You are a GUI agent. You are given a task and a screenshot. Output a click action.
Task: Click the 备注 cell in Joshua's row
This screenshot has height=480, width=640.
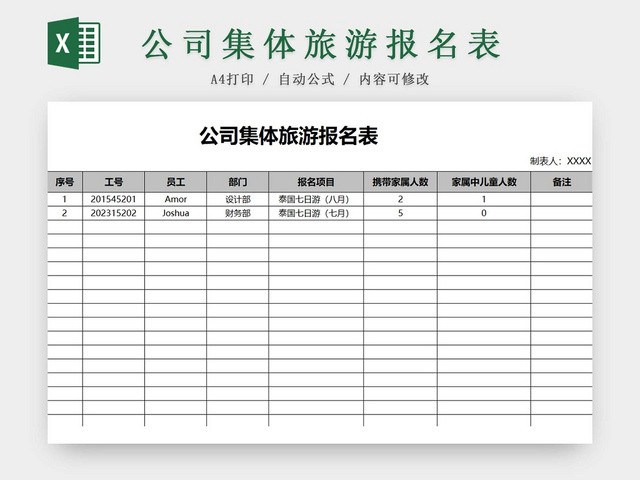coord(562,213)
